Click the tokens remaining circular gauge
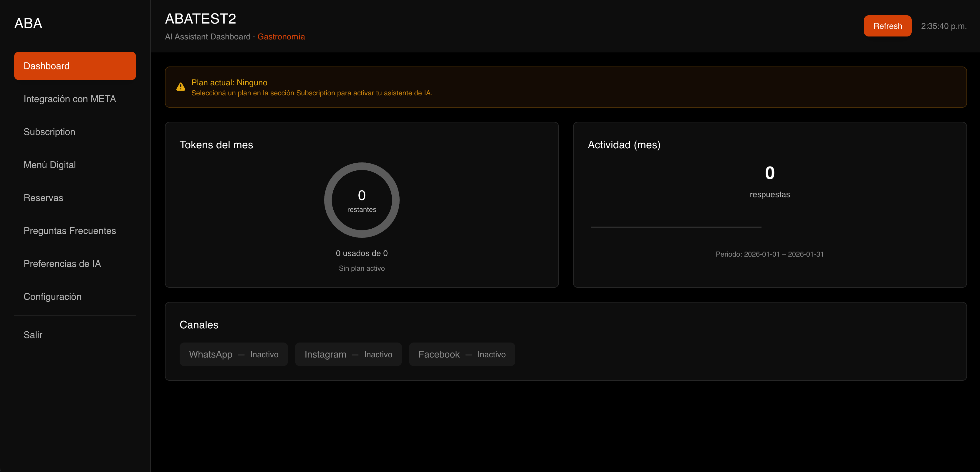 pos(361,200)
